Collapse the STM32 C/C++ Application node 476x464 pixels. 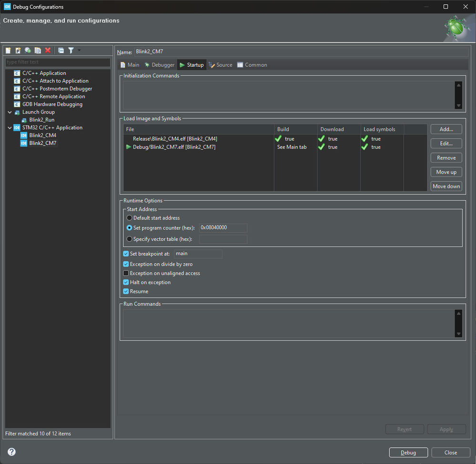10,128
